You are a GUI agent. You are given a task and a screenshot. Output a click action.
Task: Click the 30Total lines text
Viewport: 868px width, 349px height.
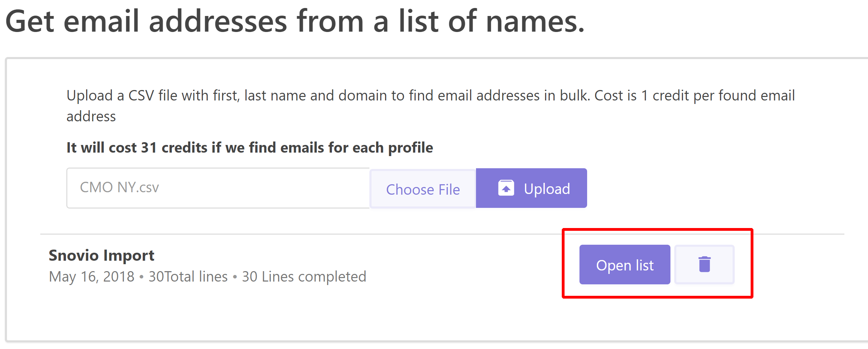coord(188,277)
